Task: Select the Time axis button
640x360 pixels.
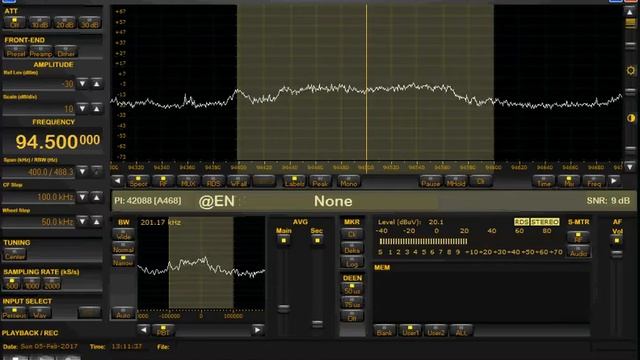Action: pos(544,182)
